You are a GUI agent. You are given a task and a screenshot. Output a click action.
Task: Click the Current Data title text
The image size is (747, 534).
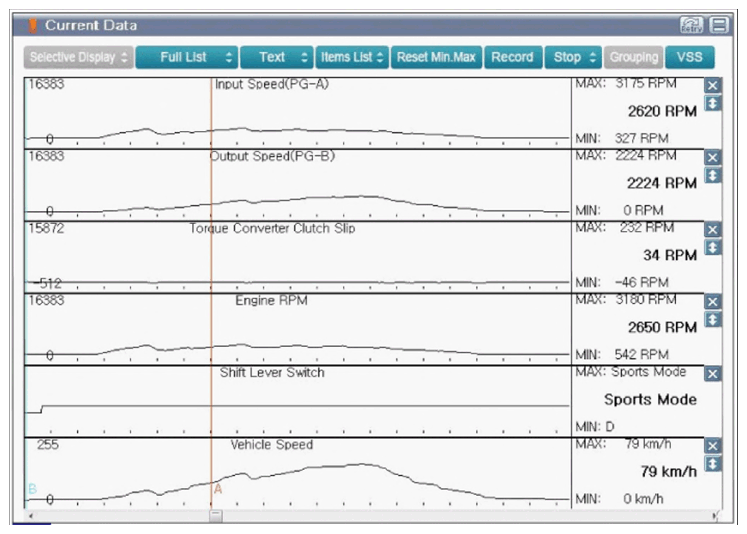click(91, 25)
